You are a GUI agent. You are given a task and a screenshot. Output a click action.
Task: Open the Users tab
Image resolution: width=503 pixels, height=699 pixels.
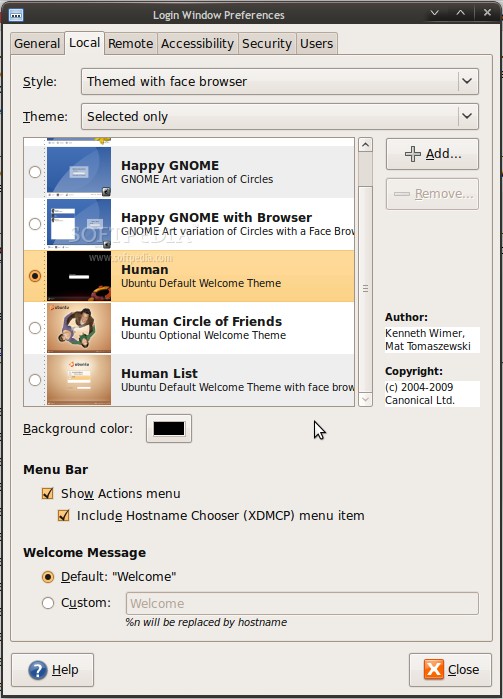[x=317, y=44]
